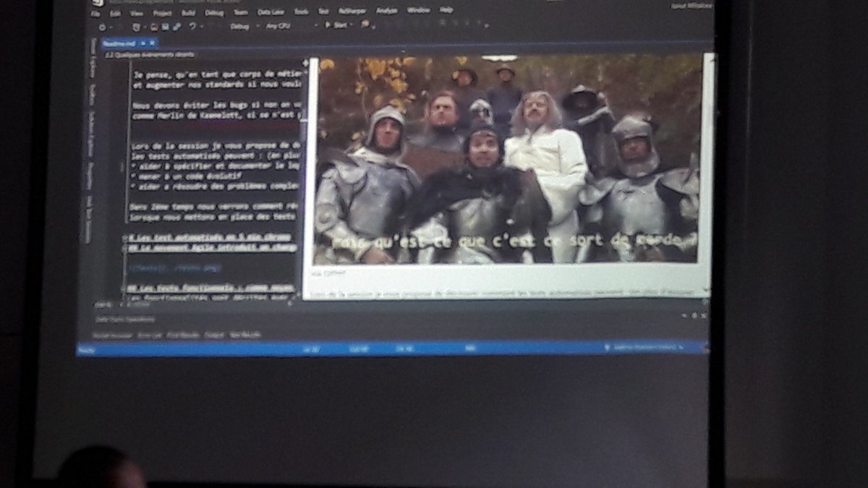Open the Debug menu

click(213, 12)
